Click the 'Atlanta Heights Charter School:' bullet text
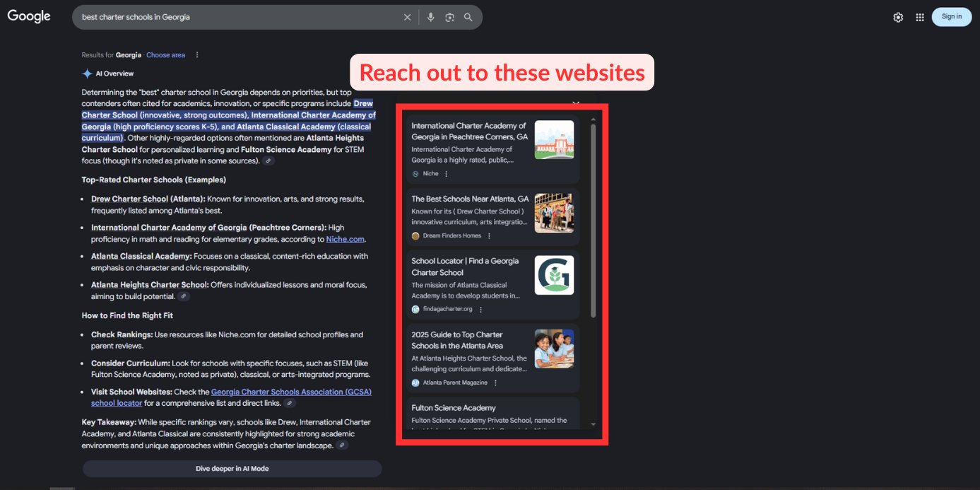Viewport: 980px width, 490px height. click(150, 285)
